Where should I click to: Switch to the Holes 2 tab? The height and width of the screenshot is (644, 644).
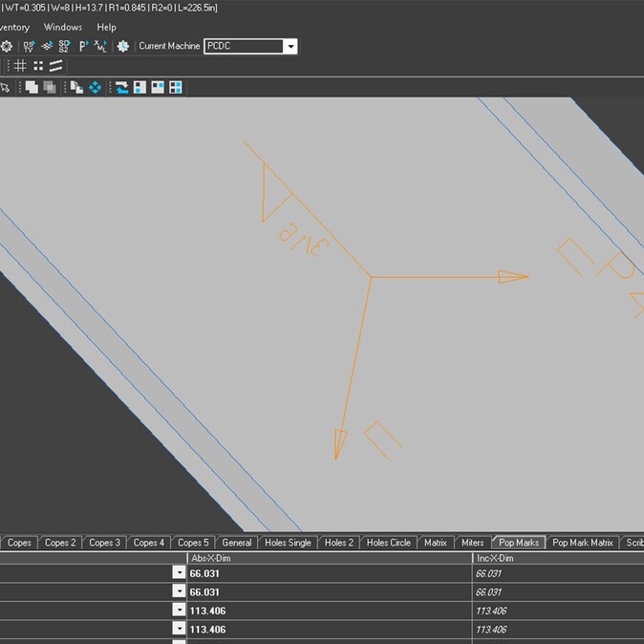coord(339,543)
